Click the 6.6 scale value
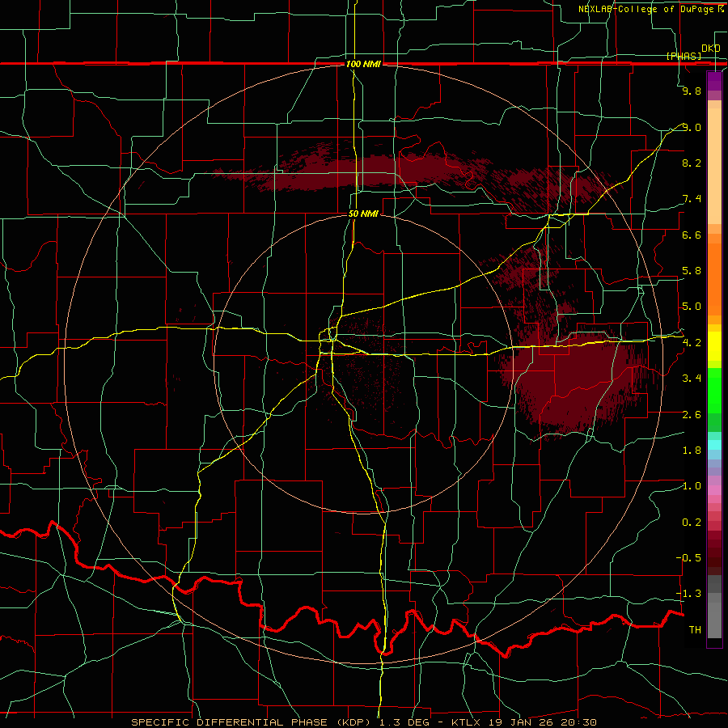 [x=692, y=235]
